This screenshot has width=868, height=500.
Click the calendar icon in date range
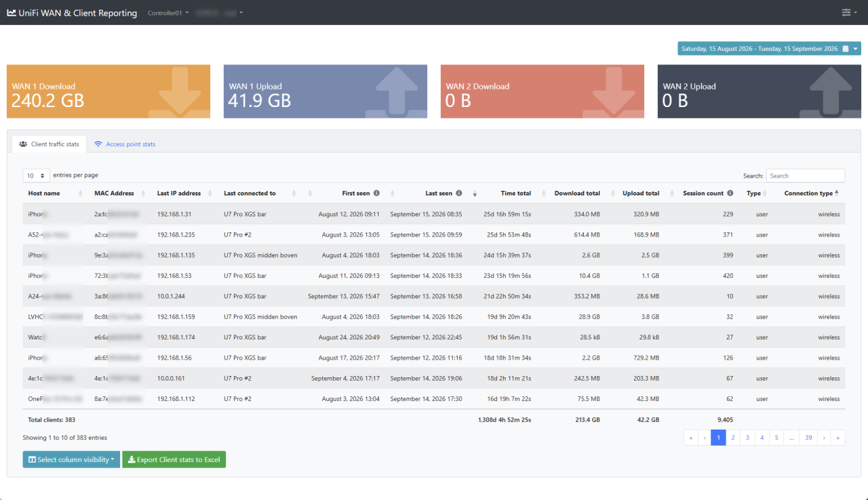pyautogui.click(x=846, y=49)
